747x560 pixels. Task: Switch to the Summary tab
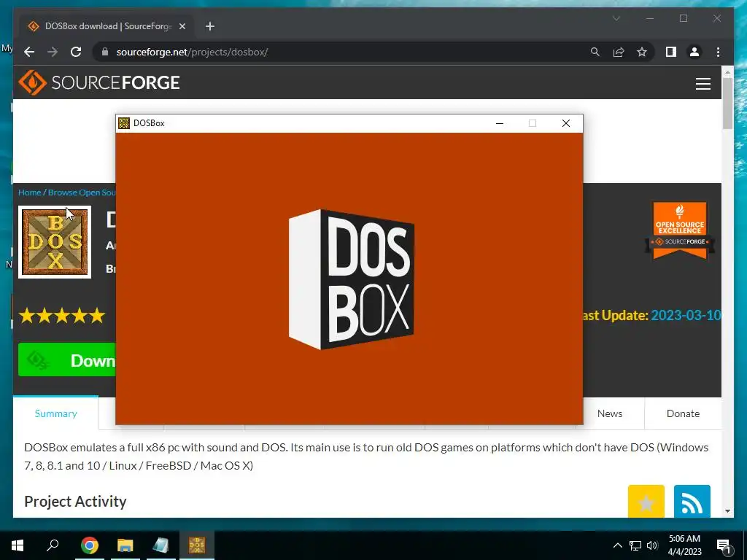tap(55, 413)
